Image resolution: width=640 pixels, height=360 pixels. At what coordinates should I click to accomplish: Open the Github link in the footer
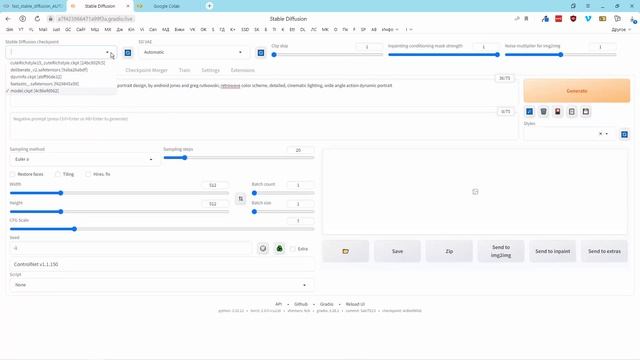[301, 304]
